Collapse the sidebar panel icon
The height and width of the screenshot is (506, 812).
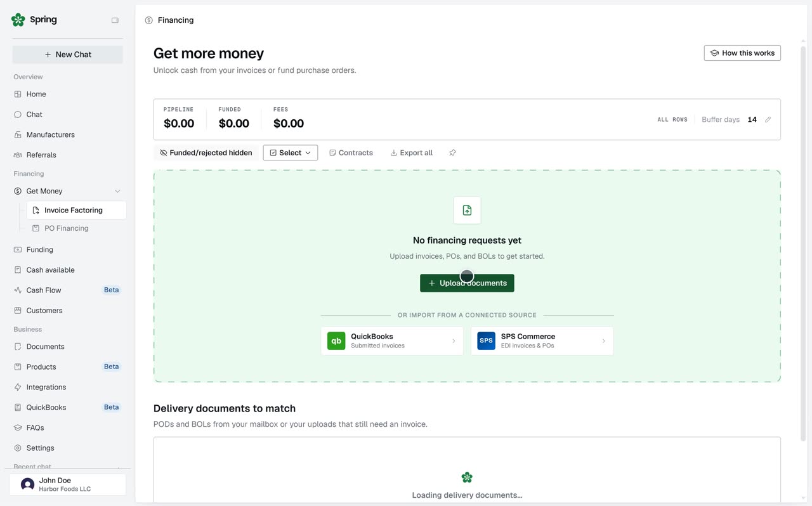coord(115,20)
